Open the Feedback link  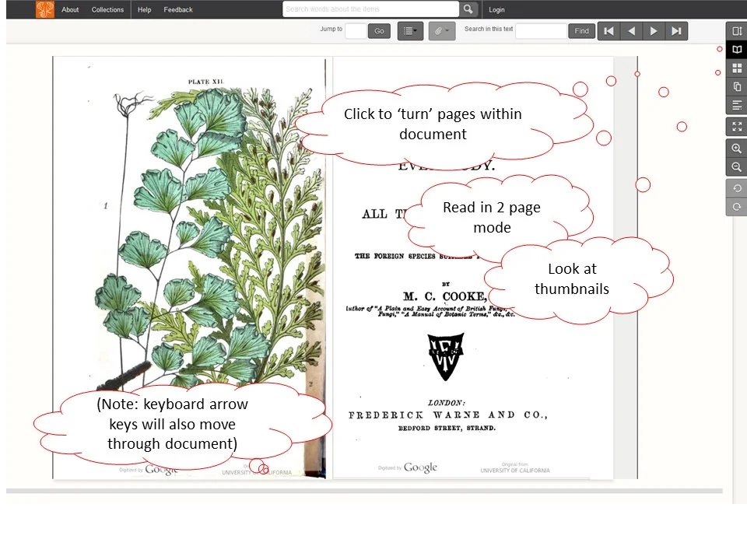point(178,9)
